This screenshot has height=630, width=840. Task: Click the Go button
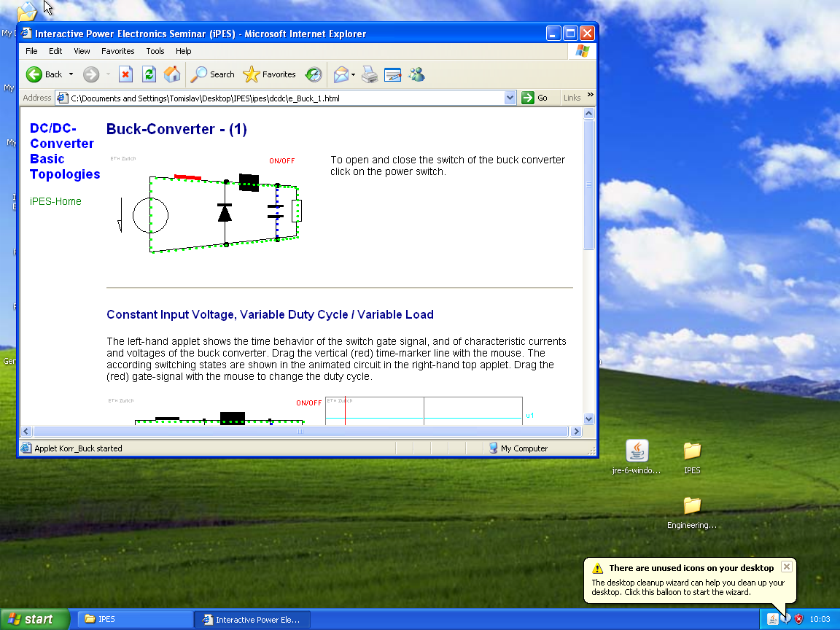tap(534, 98)
